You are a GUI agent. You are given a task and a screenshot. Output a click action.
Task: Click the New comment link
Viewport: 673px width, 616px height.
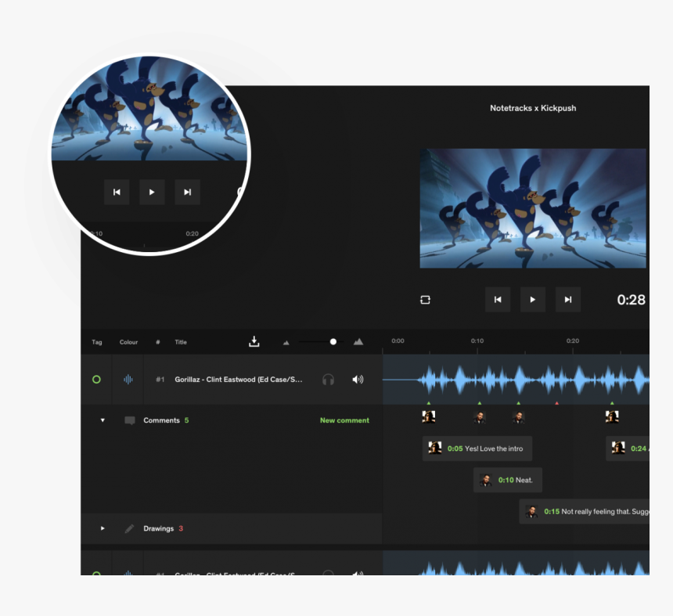pos(344,420)
